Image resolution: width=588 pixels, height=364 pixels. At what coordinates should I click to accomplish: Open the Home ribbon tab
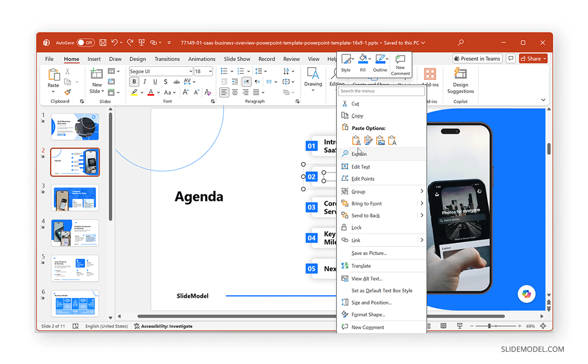click(72, 59)
